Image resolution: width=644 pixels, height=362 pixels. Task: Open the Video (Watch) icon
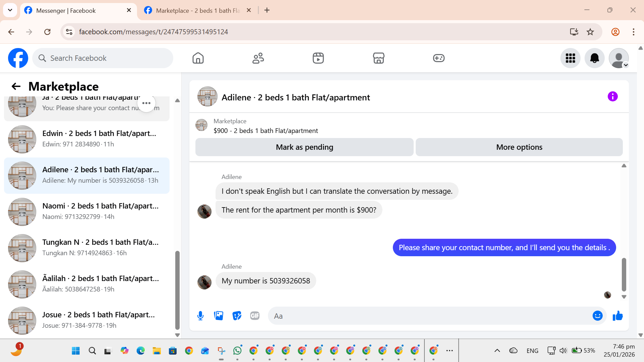pos(318,58)
